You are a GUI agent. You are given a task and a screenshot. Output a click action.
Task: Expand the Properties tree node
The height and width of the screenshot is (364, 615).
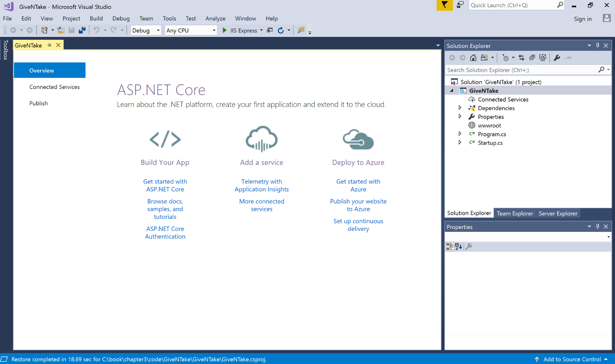[460, 116]
